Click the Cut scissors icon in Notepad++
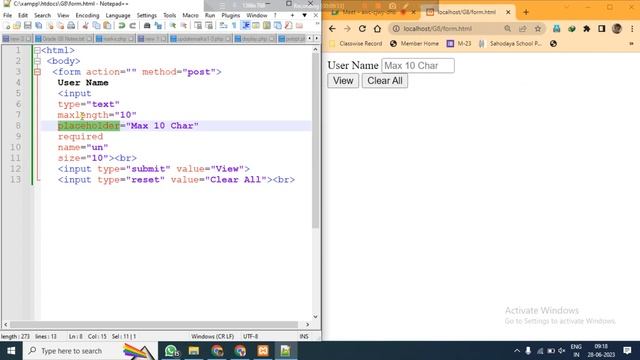This screenshot has height=360, width=640. pyautogui.click(x=85, y=26)
